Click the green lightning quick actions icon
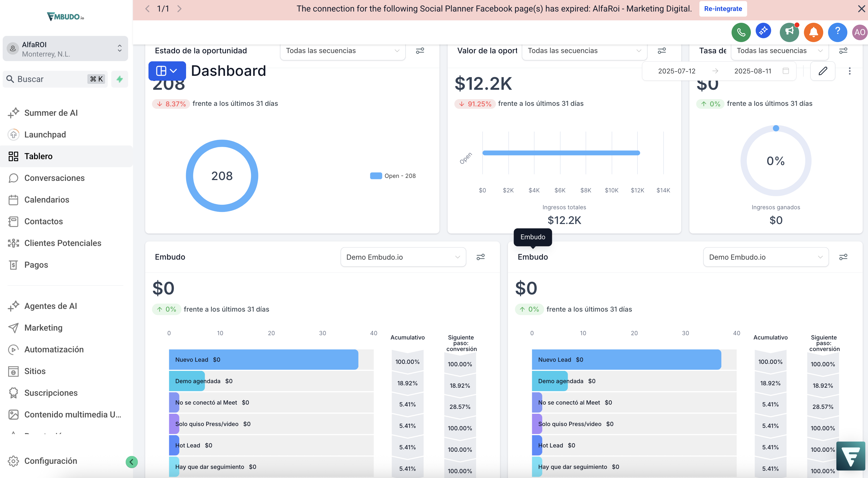Image resolution: width=868 pixels, height=478 pixels. tap(120, 79)
